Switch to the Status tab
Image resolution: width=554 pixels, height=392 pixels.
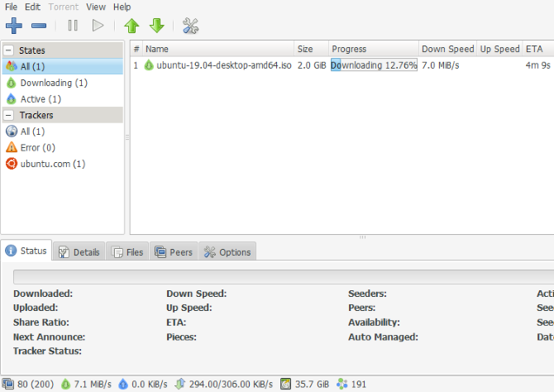click(x=26, y=251)
